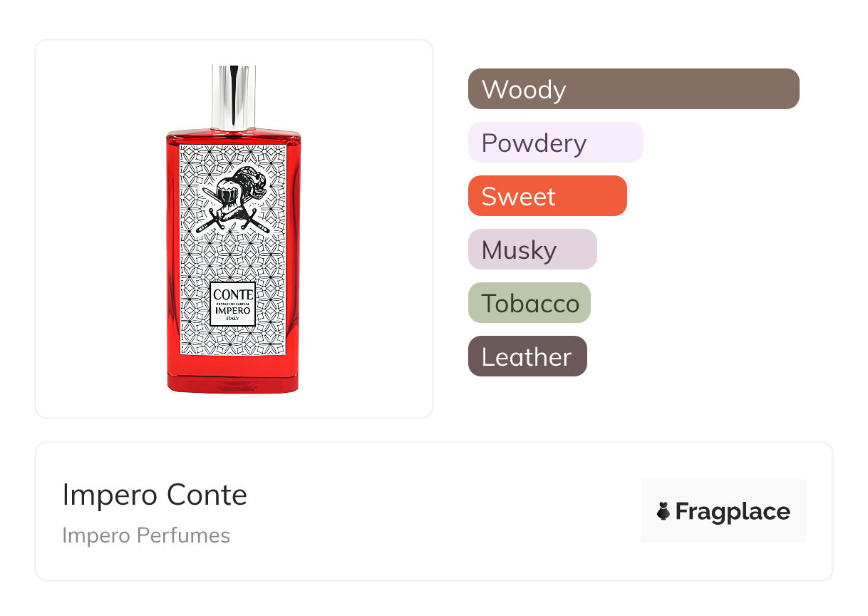The width and height of the screenshot is (868, 616).
Task: Click the Fragplace perfume bottle logo icon
Action: click(663, 511)
